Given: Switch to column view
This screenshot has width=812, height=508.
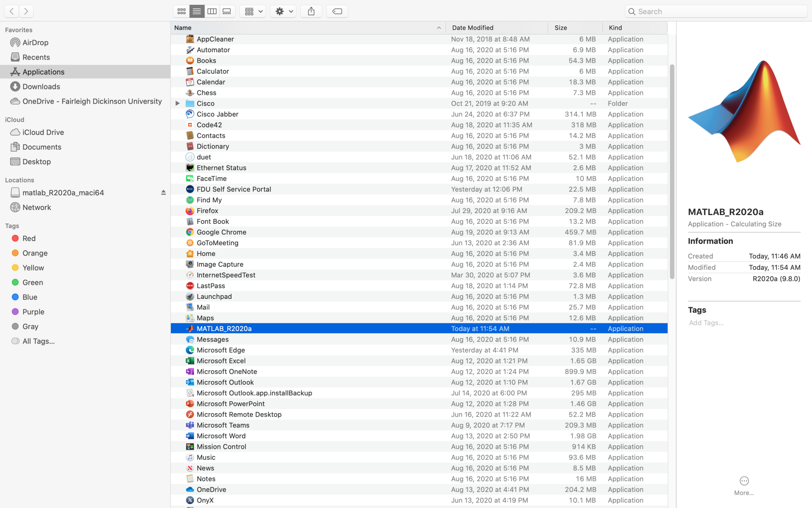Looking at the screenshot, I should (x=212, y=11).
